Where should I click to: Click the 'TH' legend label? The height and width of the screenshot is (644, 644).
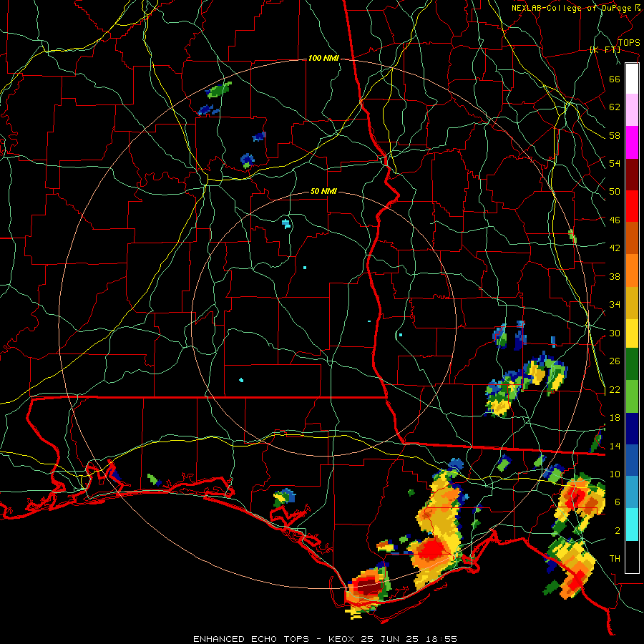click(x=615, y=559)
